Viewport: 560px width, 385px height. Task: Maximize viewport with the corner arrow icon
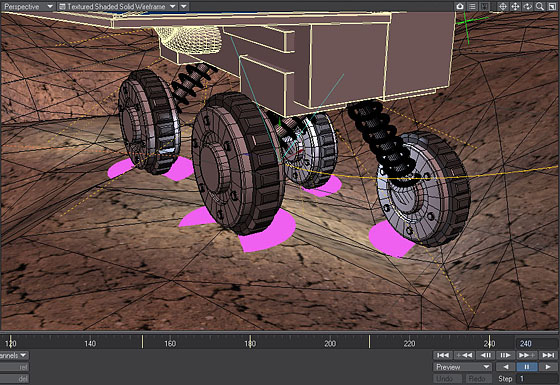tap(552, 6)
